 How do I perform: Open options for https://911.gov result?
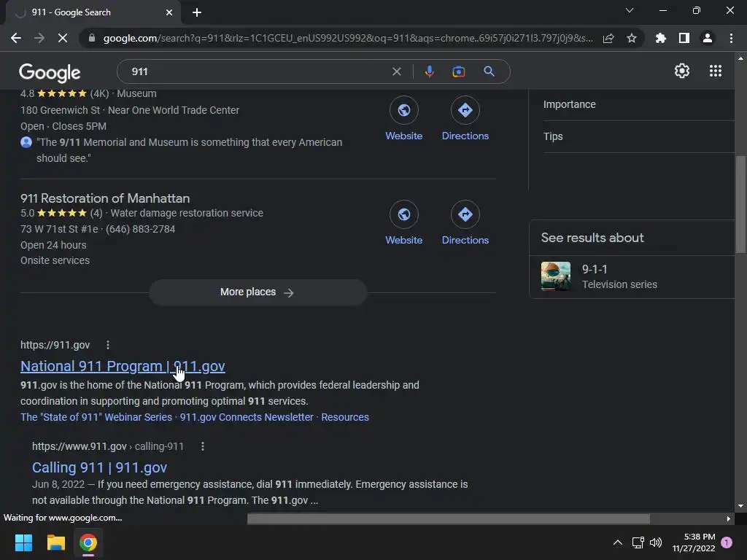tap(108, 345)
